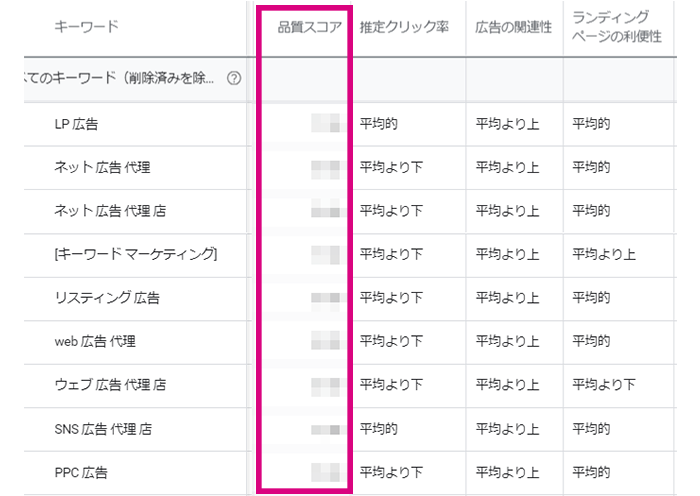700x496 pixels.
Task: Click help icon beside all keywords row
Action: (x=234, y=79)
